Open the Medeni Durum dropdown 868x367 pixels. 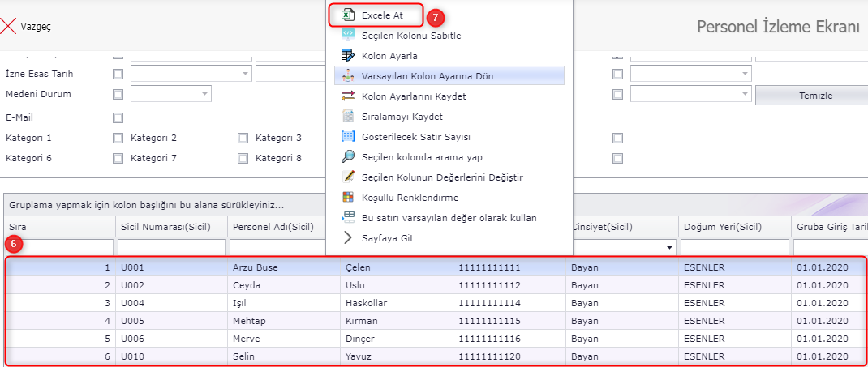point(204,94)
